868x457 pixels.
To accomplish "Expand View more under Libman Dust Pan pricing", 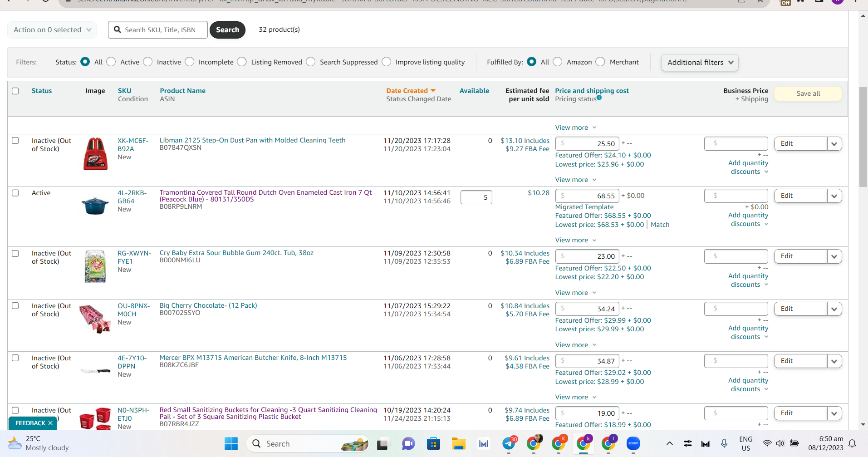I will (x=575, y=180).
